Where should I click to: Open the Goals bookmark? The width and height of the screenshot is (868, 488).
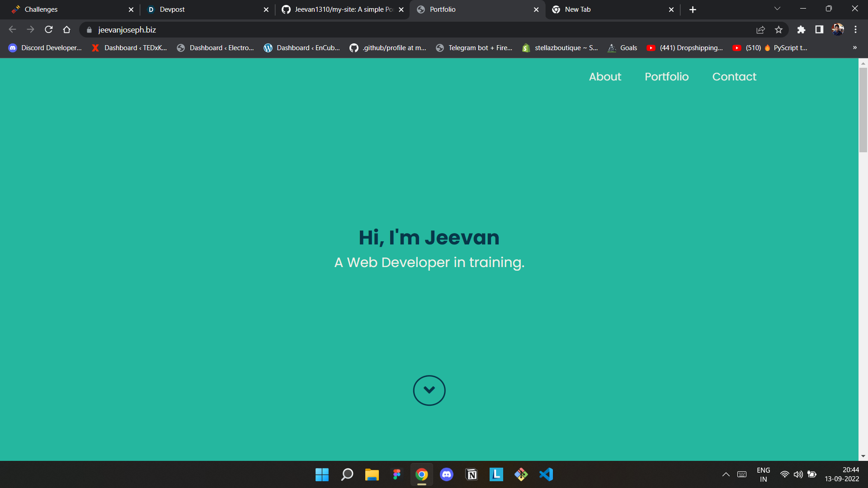tap(623, 48)
